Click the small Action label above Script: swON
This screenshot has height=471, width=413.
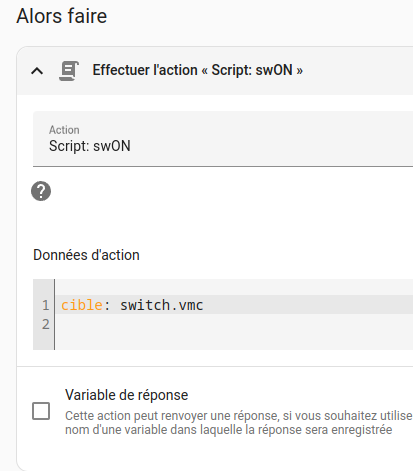click(64, 130)
